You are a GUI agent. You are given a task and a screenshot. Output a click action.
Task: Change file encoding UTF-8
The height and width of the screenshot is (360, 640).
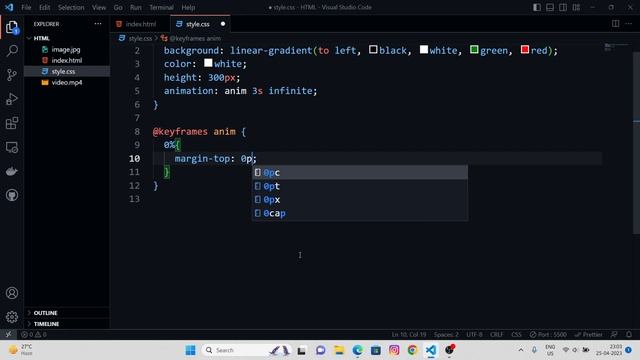click(x=474, y=334)
